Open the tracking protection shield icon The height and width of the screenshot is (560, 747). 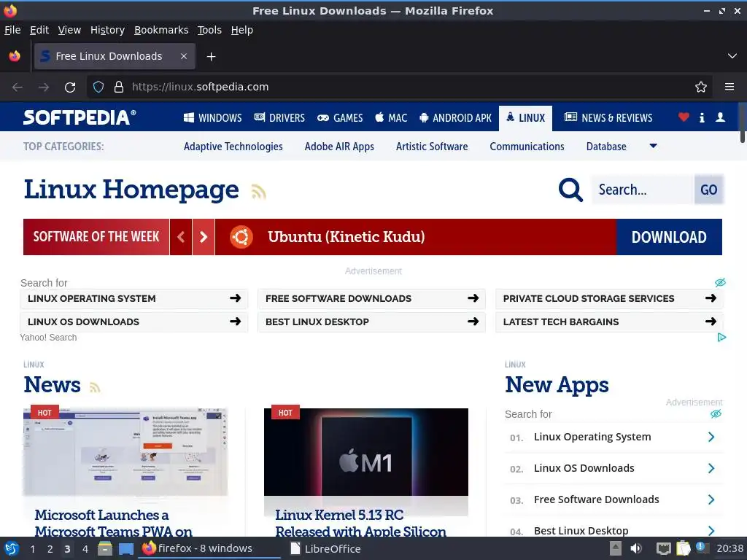point(98,87)
